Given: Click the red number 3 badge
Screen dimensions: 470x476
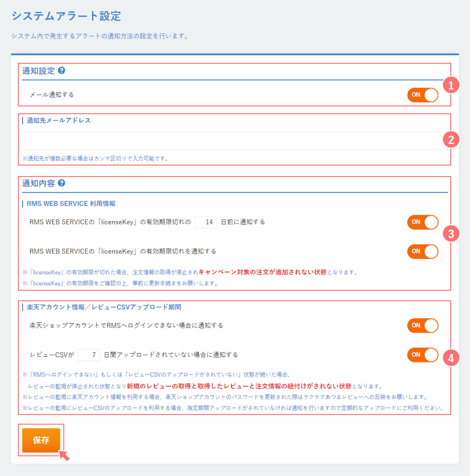Looking at the screenshot, I should [451, 234].
